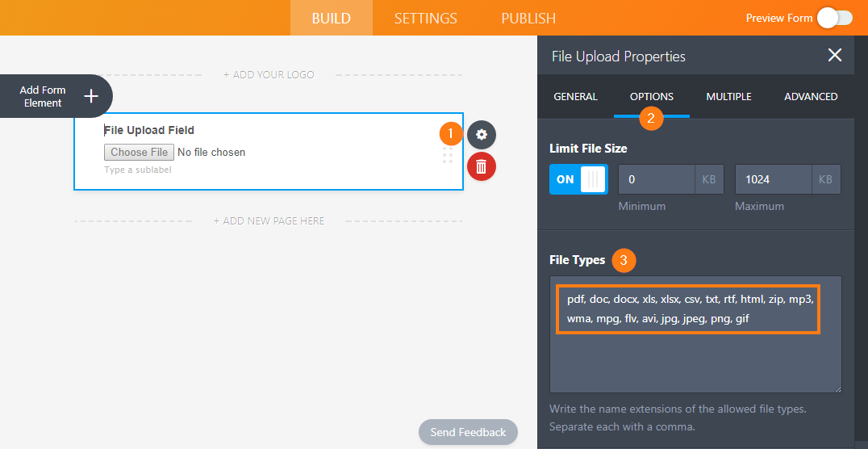Click Maximum file size input

coord(773,179)
